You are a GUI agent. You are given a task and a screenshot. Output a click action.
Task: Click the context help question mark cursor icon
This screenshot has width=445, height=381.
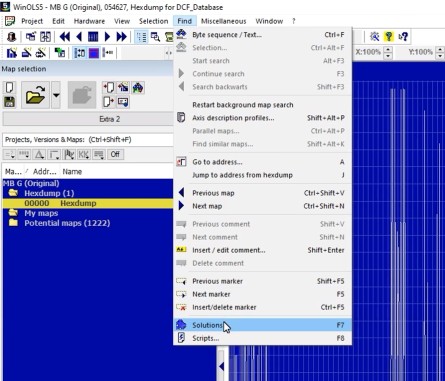point(403,36)
